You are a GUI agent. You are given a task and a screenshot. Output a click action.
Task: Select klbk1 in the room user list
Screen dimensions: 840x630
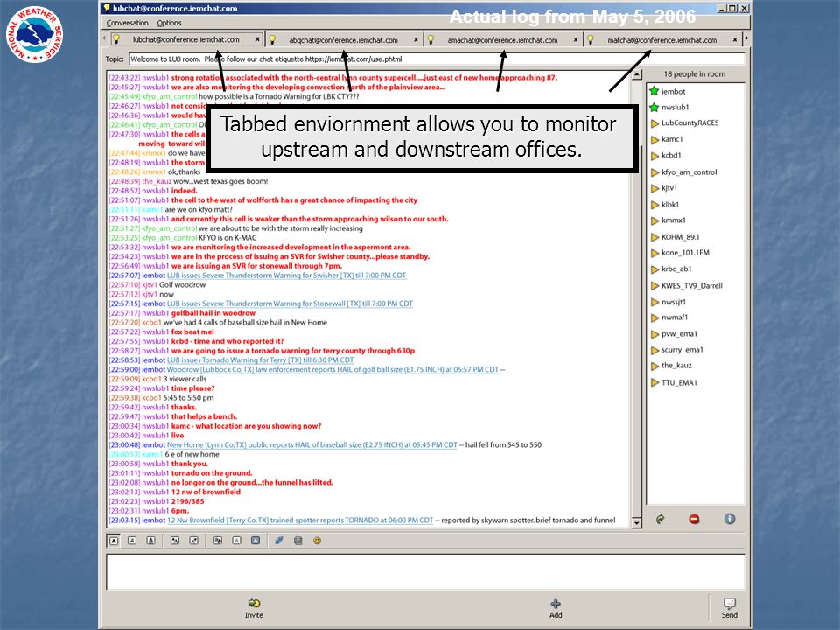[x=670, y=204]
